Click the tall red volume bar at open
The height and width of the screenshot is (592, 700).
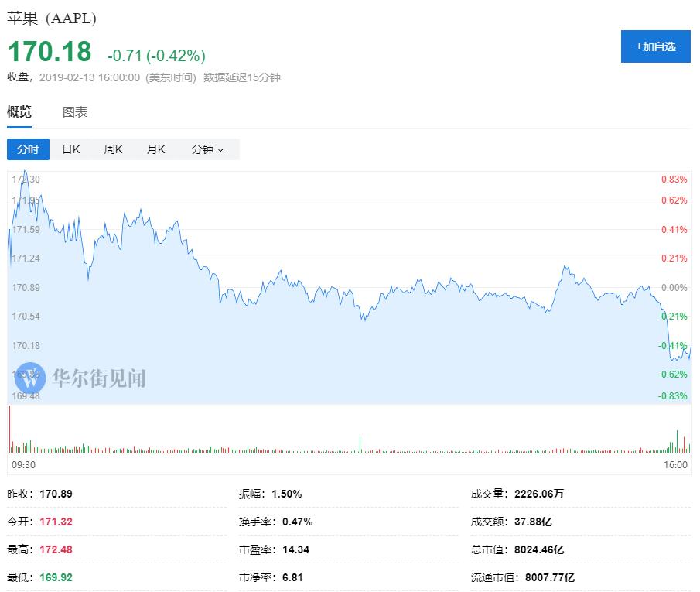point(10,429)
